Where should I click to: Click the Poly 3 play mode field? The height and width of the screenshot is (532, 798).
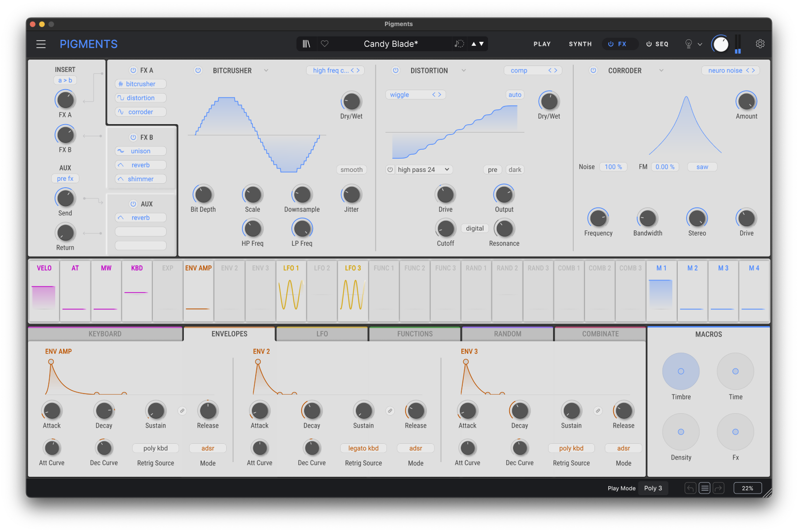click(653, 488)
